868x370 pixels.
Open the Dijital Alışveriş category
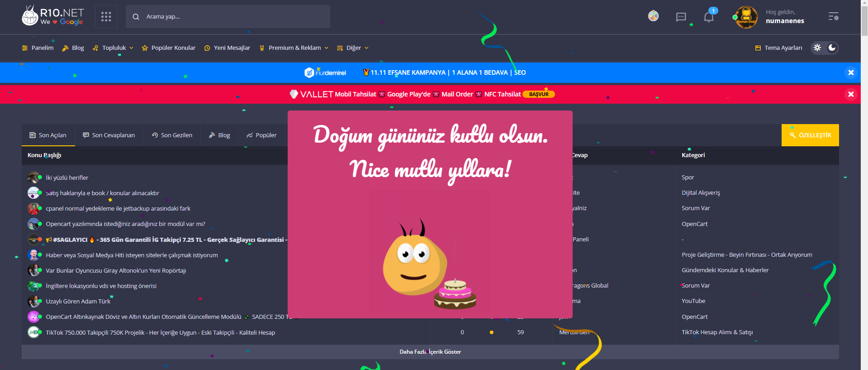point(701,192)
